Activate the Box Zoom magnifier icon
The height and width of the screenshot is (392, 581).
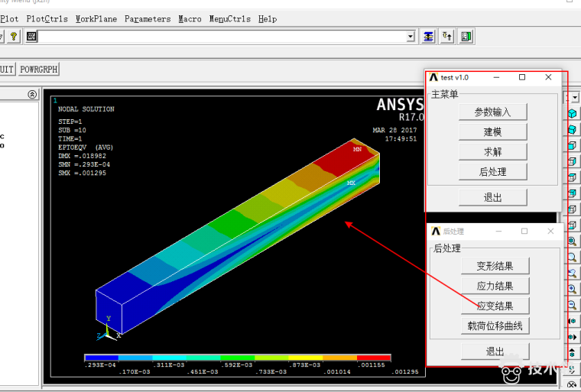point(572,258)
